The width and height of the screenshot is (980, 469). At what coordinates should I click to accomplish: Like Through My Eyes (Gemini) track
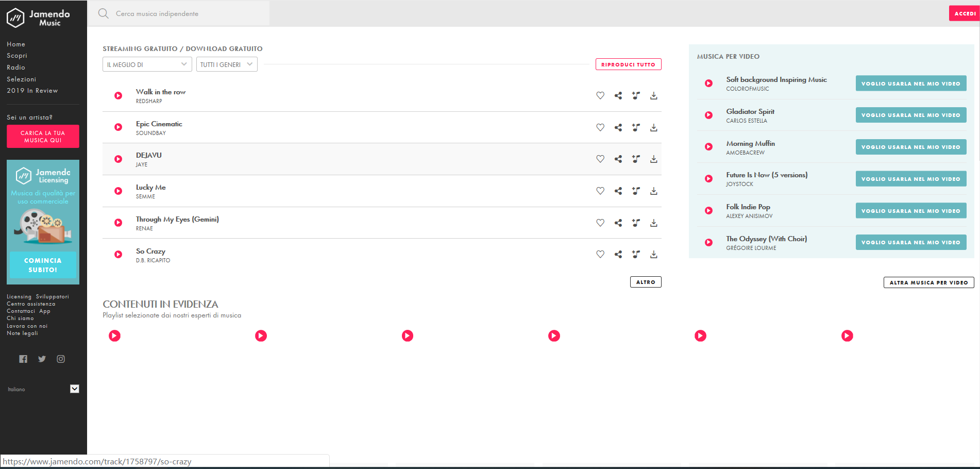point(600,223)
